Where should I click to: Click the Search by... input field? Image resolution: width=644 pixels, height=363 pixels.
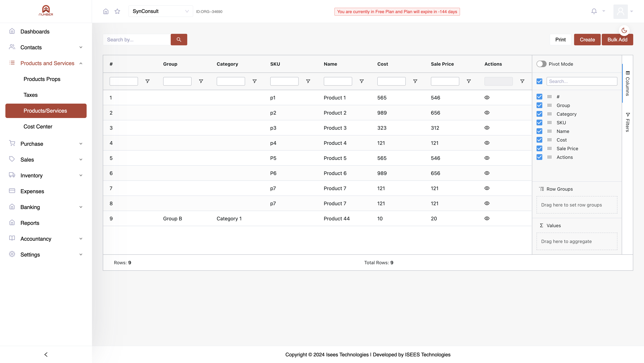click(x=137, y=40)
